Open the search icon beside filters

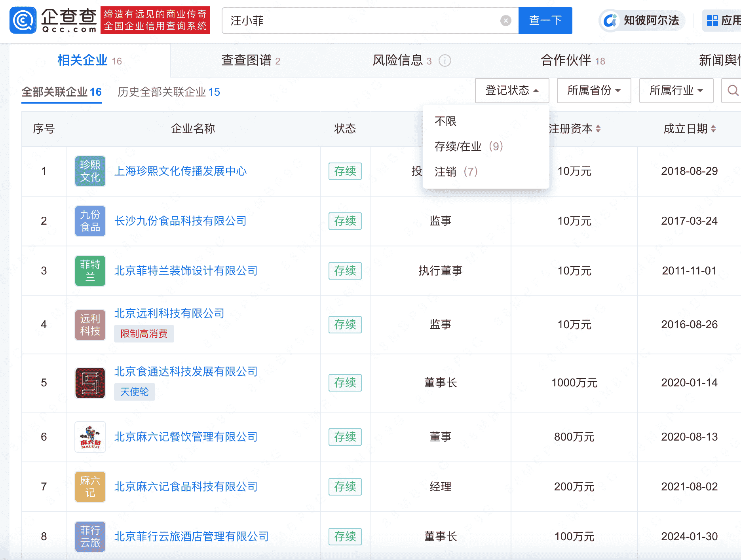tap(733, 91)
